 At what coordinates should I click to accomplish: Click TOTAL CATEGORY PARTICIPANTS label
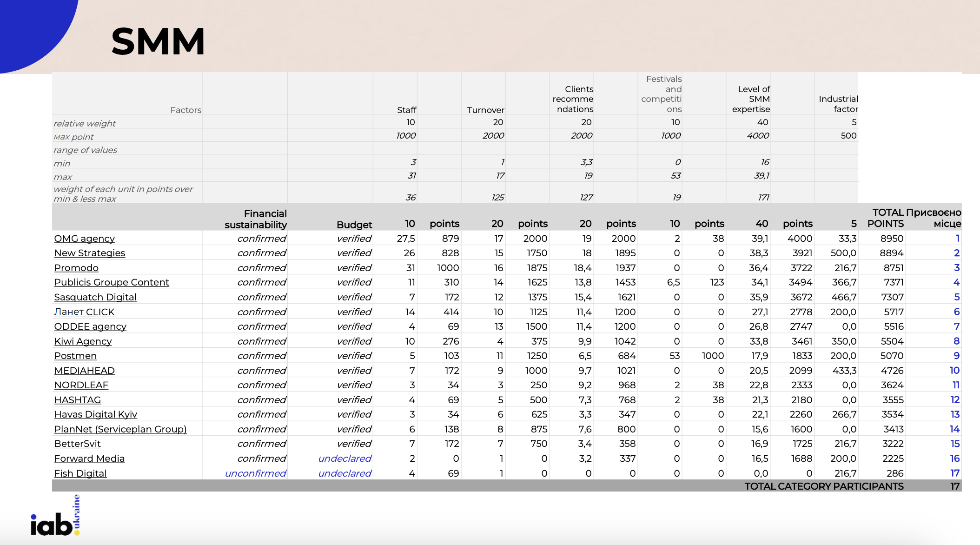point(824,486)
